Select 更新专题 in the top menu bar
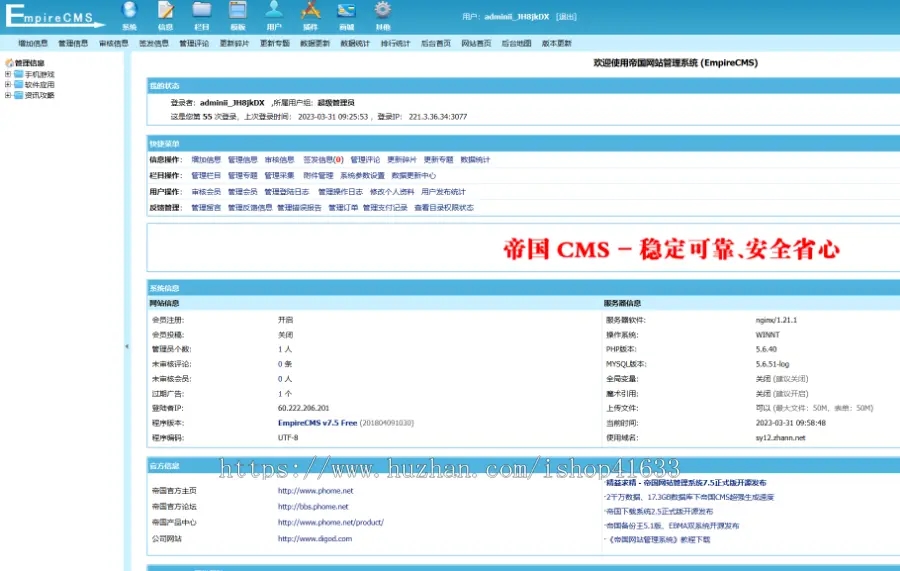 click(x=274, y=43)
